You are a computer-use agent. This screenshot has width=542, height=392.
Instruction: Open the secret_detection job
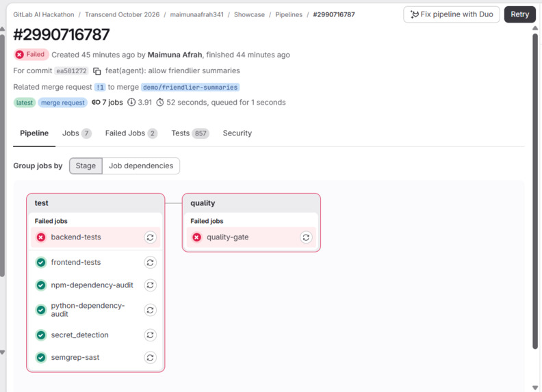click(x=80, y=335)
